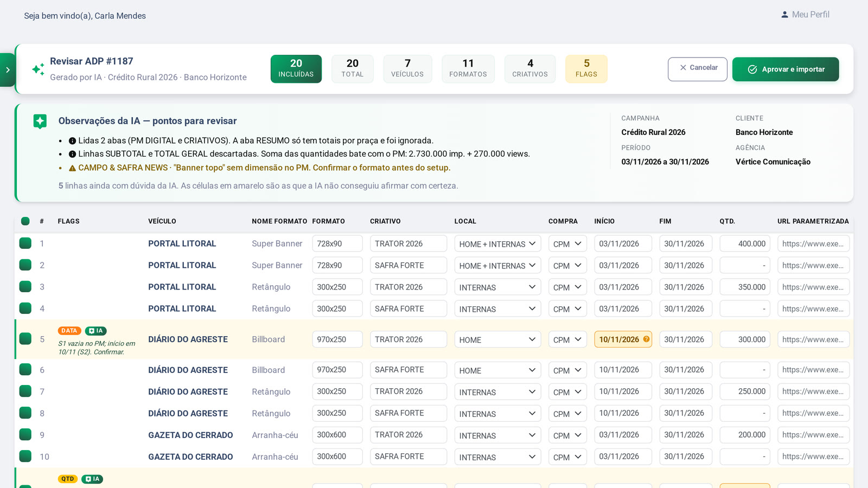Toggle the checkbox for row 9 GAZETA DO CERRADO
Screen dimensions: 868x488
(25, 434)
